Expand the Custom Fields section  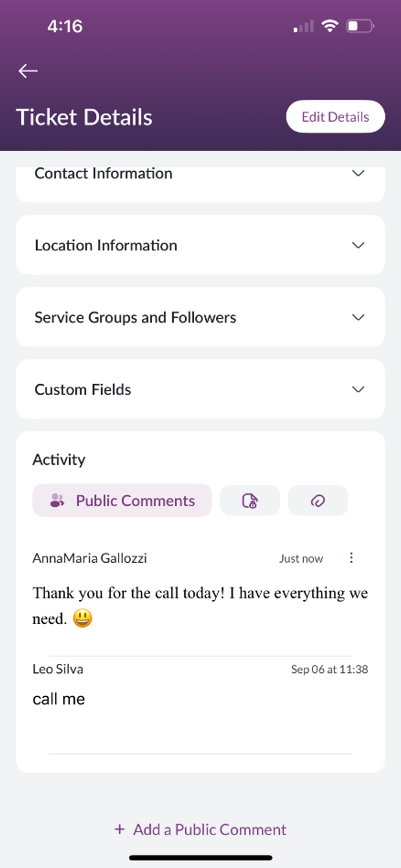tap(200, 390)
